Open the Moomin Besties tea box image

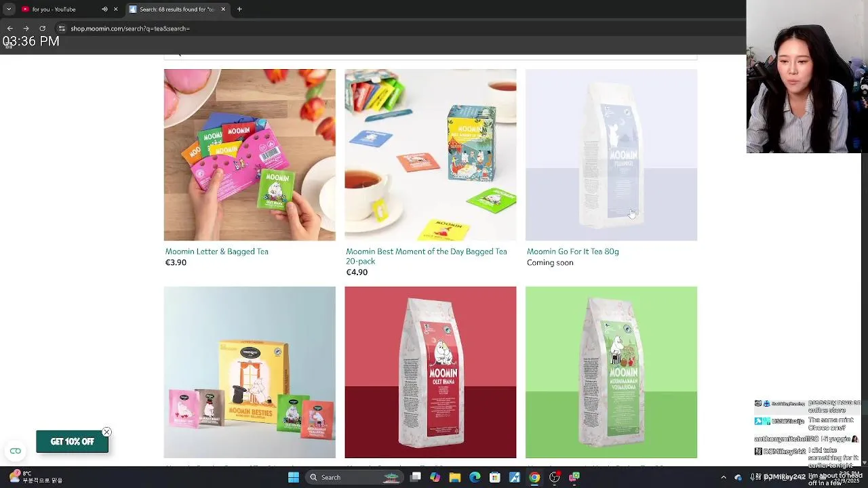(250, 372)
